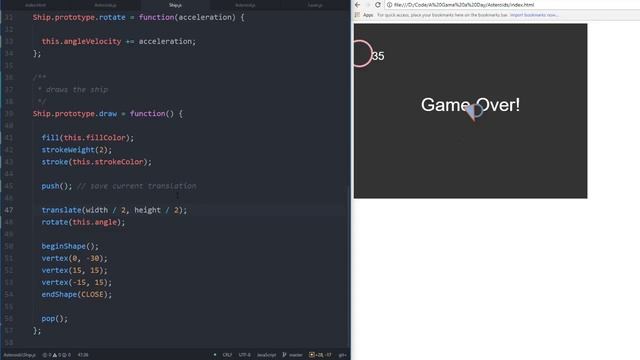The width and height of the screenshot is (640, 360).
Task: Click the linter errors and warnings counters
Action: [57, 355]
